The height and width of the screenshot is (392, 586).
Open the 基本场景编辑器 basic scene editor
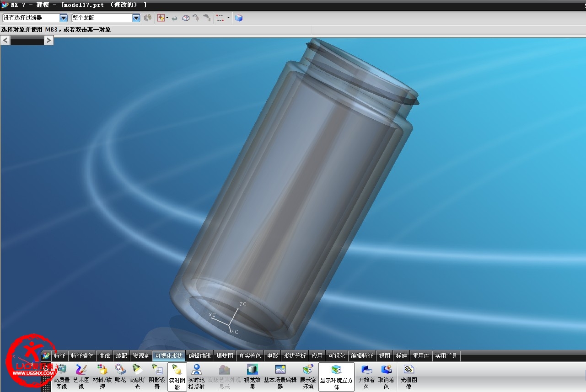[x=280, y=377]
